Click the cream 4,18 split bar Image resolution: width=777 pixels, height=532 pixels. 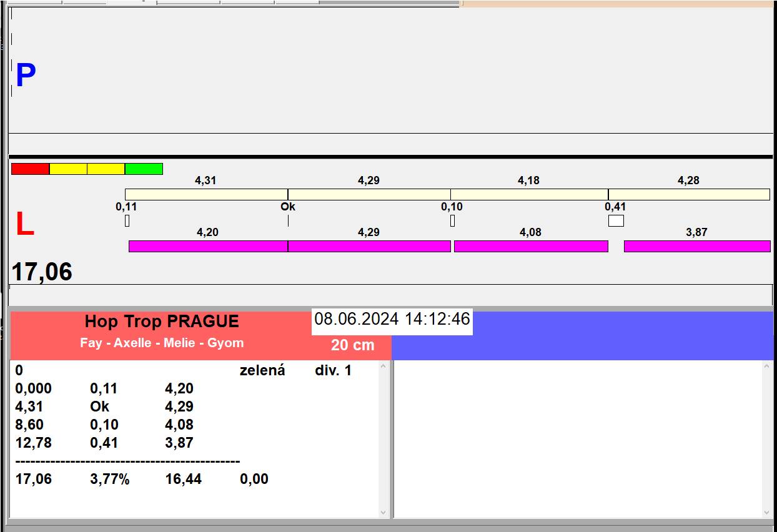click(529, 194)
